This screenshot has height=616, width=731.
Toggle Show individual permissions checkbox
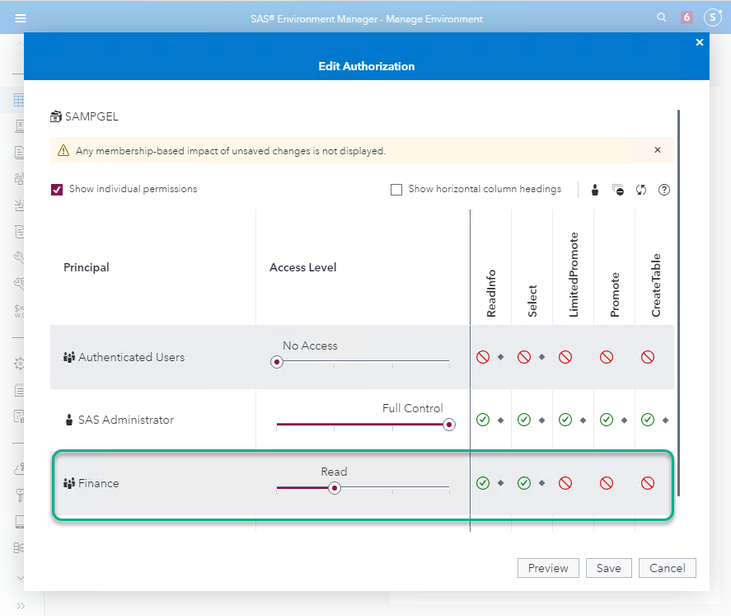click(57, 189)
